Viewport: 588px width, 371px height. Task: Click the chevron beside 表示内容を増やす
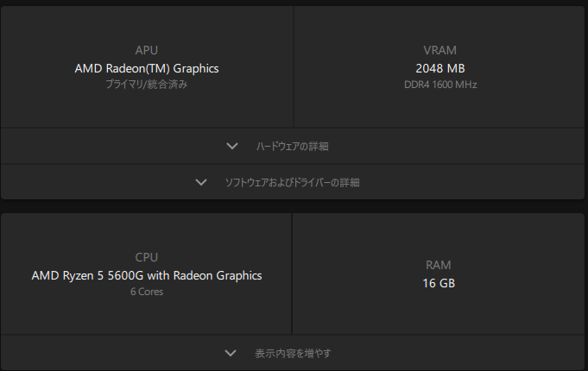[x=231, y=353]
